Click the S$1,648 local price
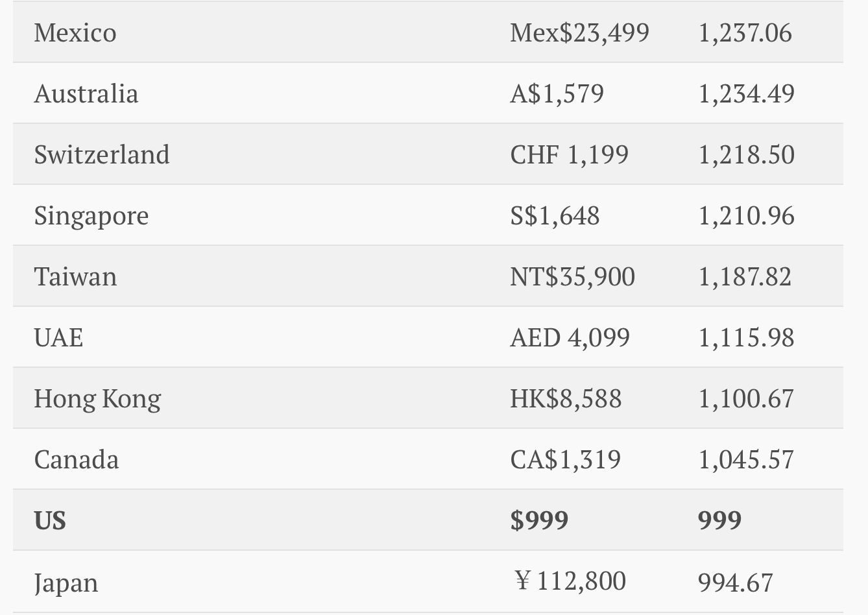This screenshot has width=868, height=615. pyautogui.click(x=555, y=215)
